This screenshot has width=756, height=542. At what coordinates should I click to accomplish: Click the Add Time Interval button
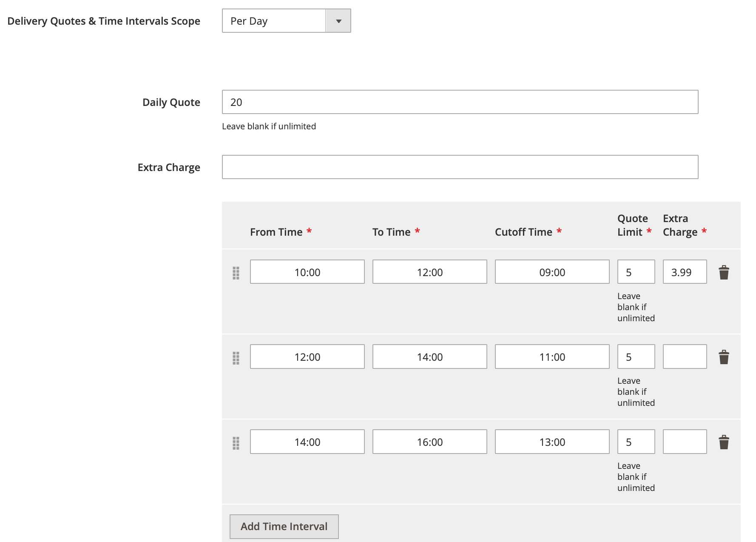(x=284, y=526)
